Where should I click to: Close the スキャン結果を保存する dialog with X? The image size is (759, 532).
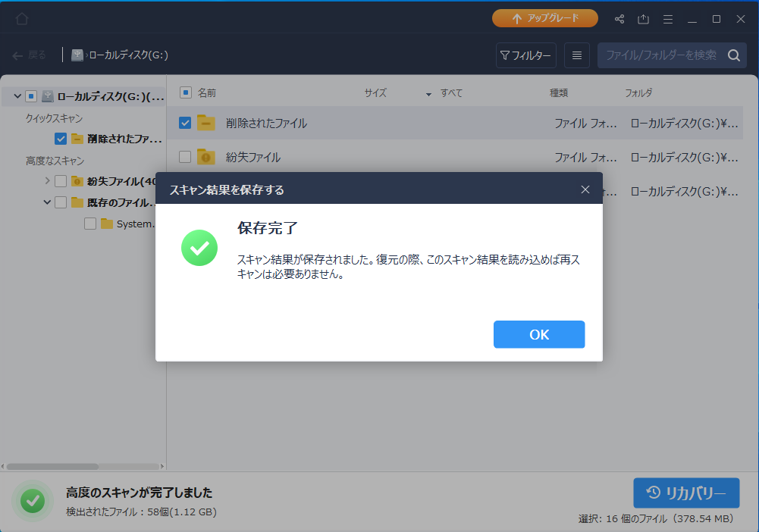[x=585, y=189]
